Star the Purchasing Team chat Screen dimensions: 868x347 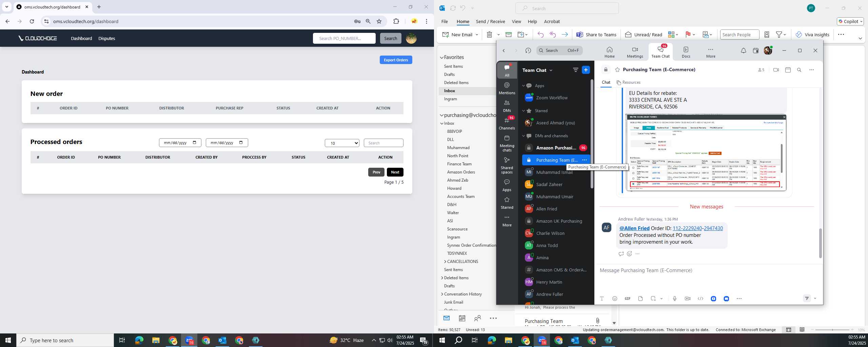click(x=617, y=70)
